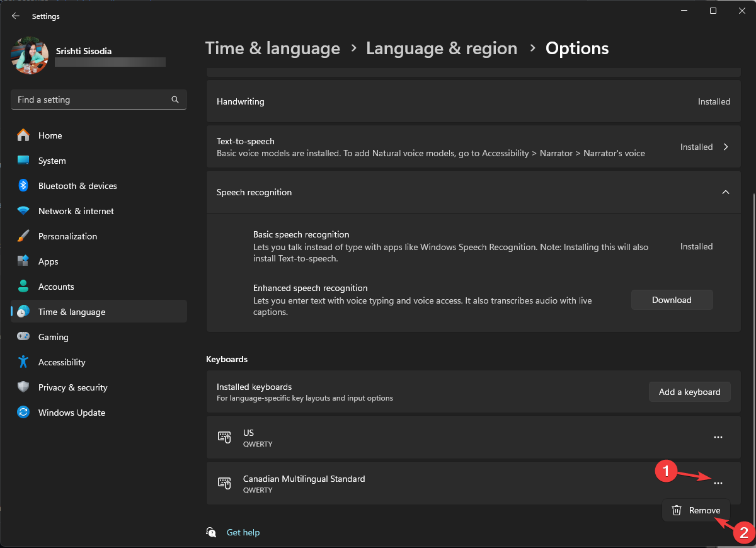Viewport: 756px width, 548px height.
Task: Open the Personalization section
Action: coord(67,236)
